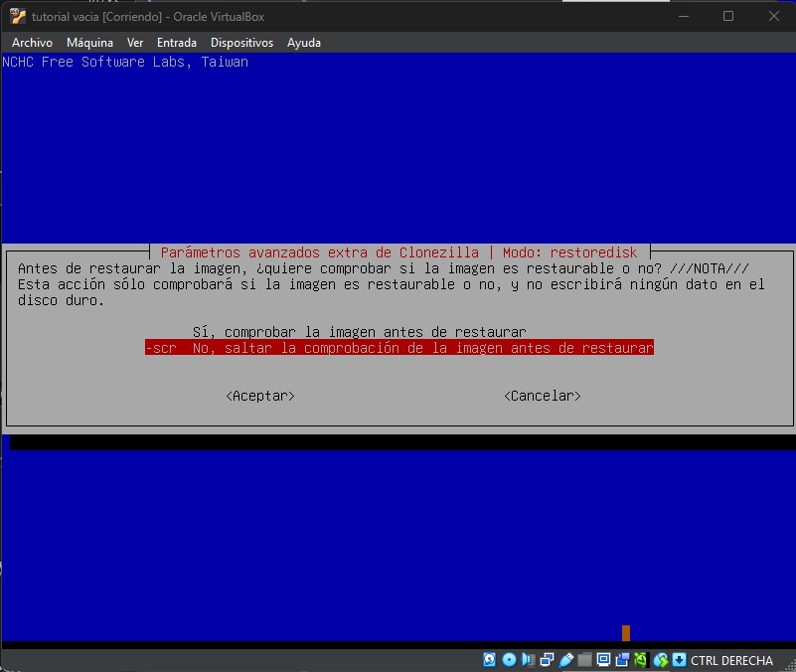Viewport: 796px width, 672px height.
Task: Click the shared folders status icon
Action: click(x=584, y=660)
